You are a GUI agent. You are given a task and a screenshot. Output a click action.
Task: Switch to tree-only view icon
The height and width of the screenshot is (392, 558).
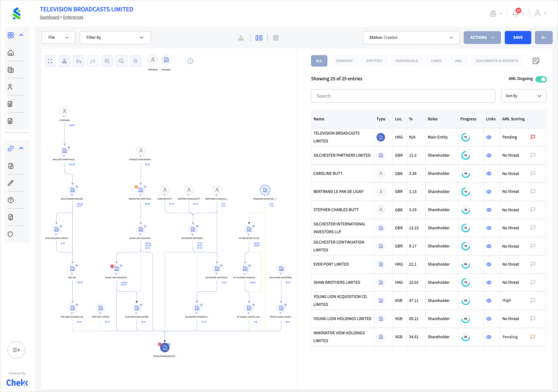click(241, 38)
